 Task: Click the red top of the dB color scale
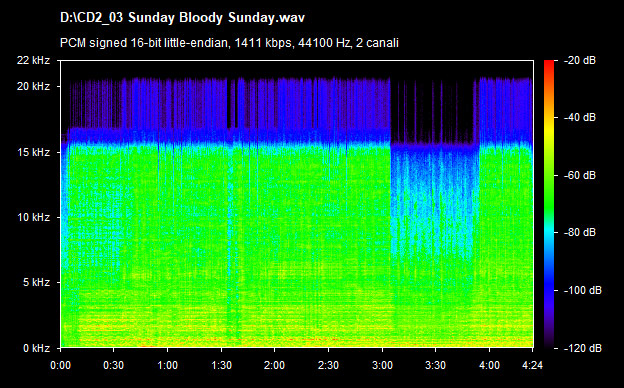(x=549, y=64)
